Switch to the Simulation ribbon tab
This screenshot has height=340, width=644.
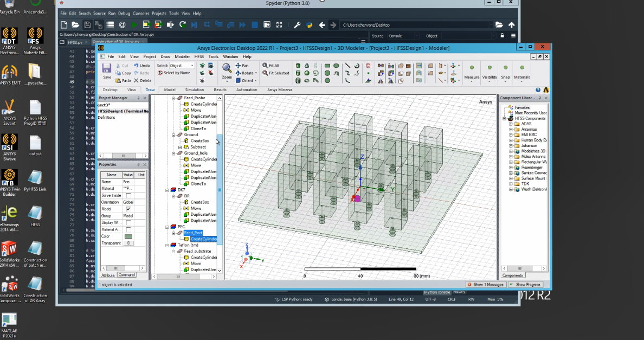tap(195, 90)
